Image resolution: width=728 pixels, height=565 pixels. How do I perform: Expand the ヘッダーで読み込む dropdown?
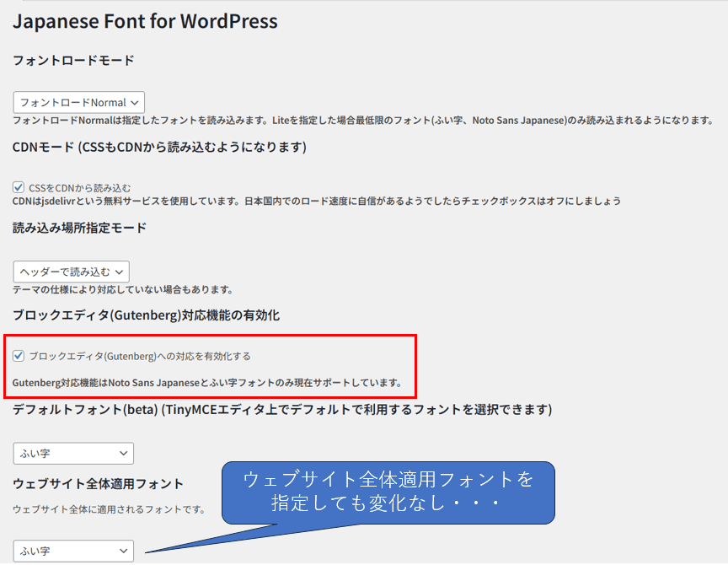pyautogui.click(x=71, y=271)
